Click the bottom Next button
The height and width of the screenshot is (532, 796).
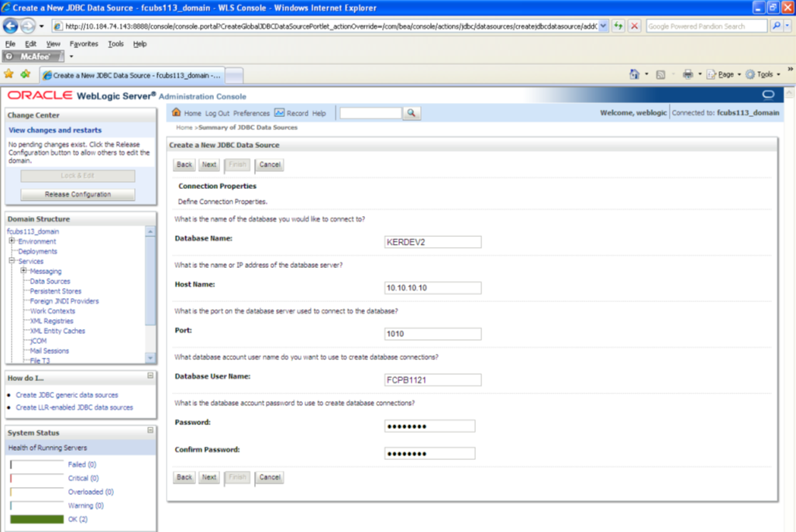tap(208, 477)
